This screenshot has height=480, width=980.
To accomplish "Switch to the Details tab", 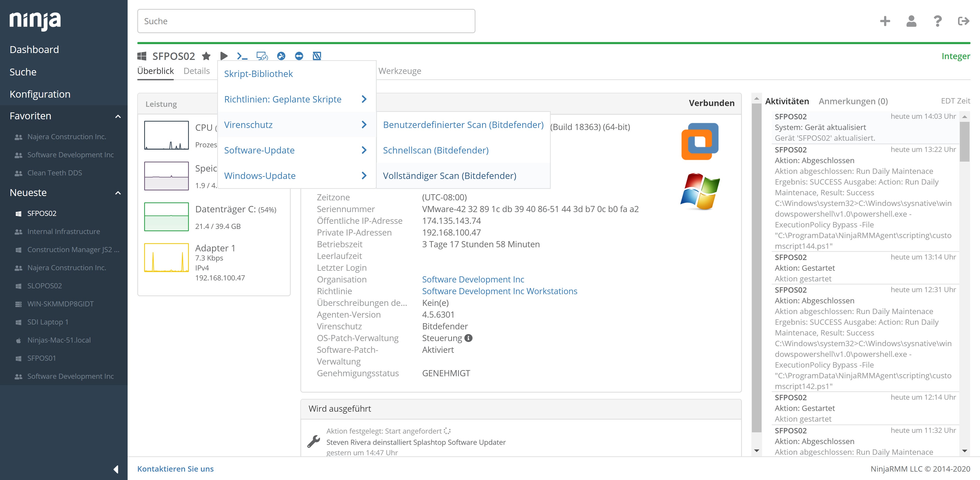I will click(x=196, y=71).
